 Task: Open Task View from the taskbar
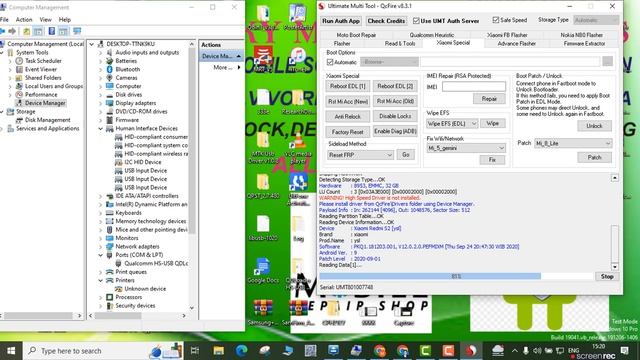click(x=195, y=351)
